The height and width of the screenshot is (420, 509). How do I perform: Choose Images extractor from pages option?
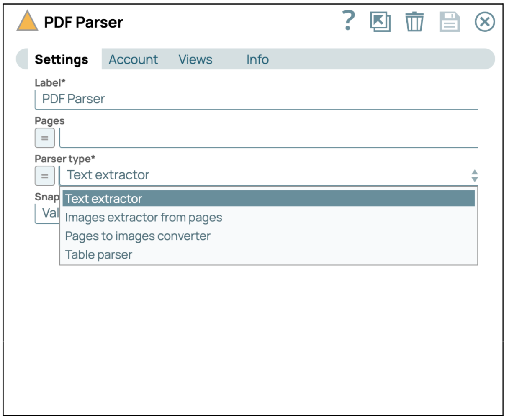pyautogui.click(x=144, y=218)
